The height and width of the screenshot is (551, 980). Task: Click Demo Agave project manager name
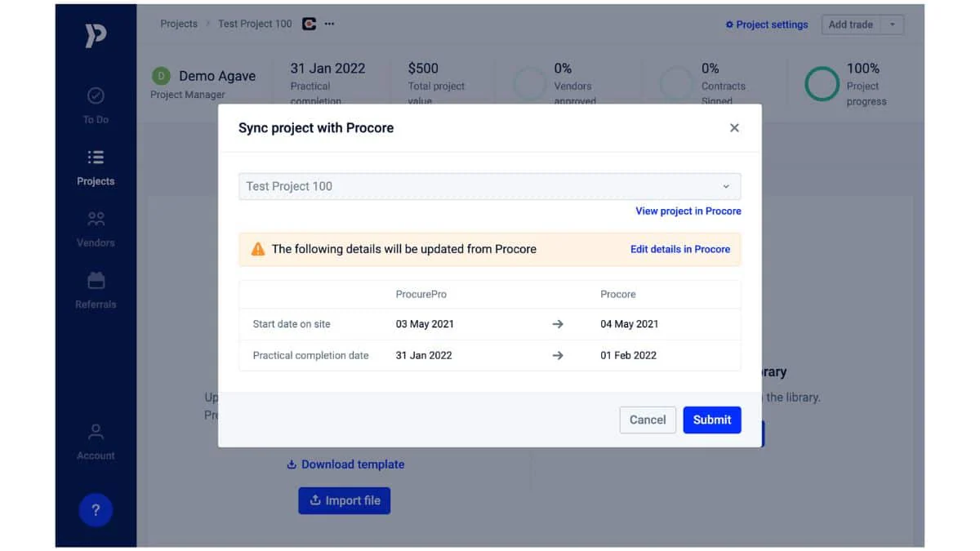click(217, 76)
